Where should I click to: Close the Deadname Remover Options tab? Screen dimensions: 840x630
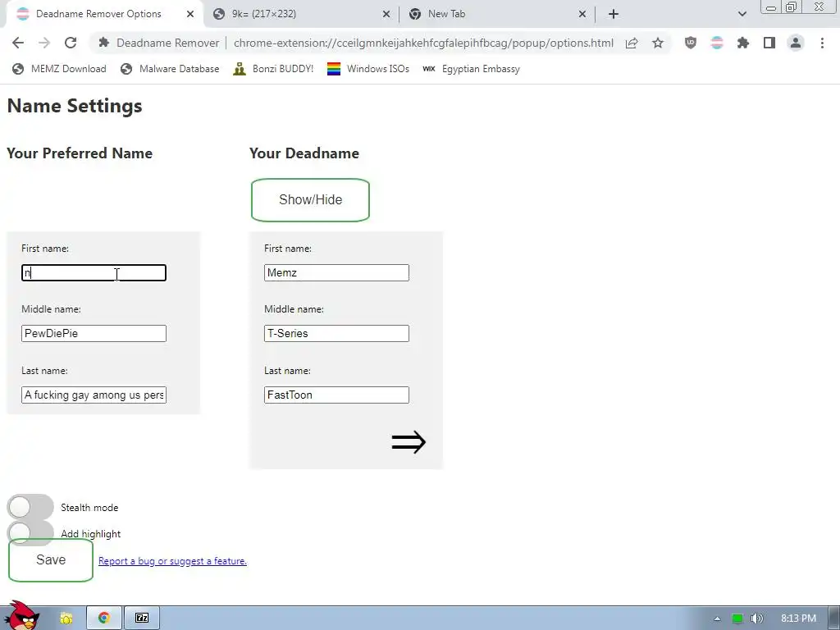pyautogui.click(x=190, y=14)
